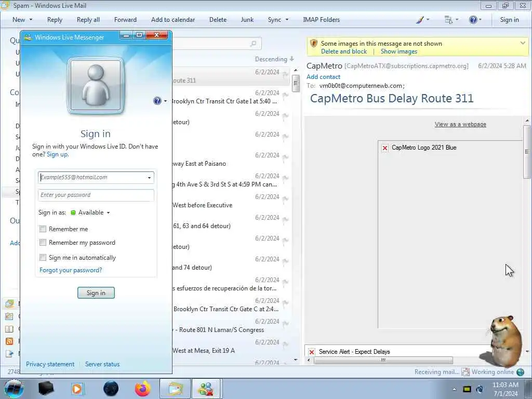Open Forgot your password link
Viewport: 532px width, 399px height.
click(71, 270)
